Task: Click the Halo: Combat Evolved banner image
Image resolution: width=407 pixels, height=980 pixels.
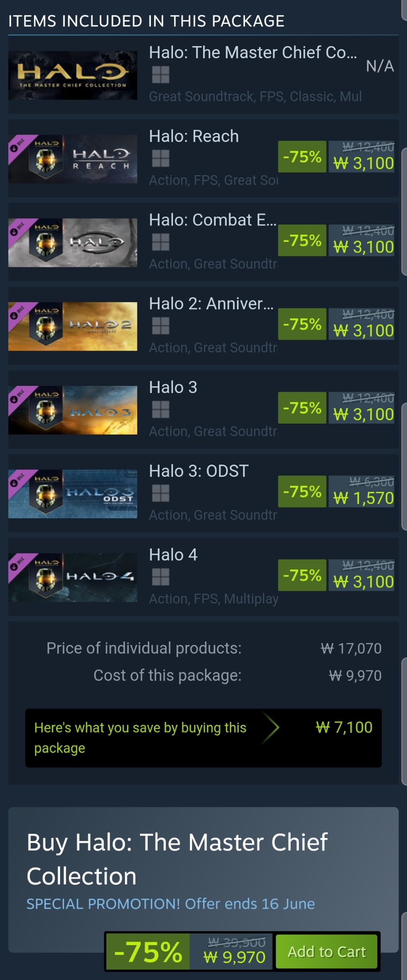Action: coord(73,243)
